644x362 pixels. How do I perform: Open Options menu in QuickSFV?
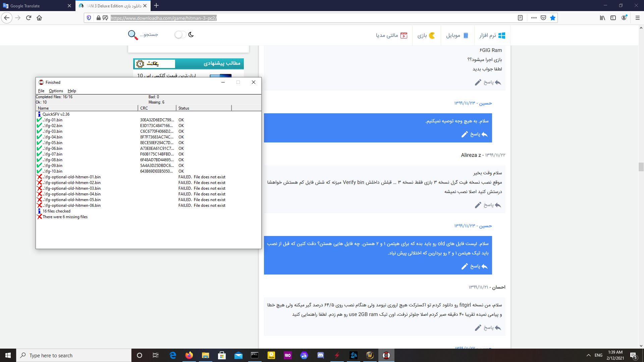(x=56, y=91)
